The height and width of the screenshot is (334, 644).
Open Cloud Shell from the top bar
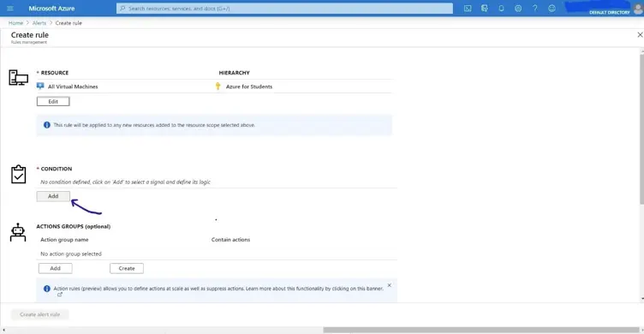click(x=468, y=9)
